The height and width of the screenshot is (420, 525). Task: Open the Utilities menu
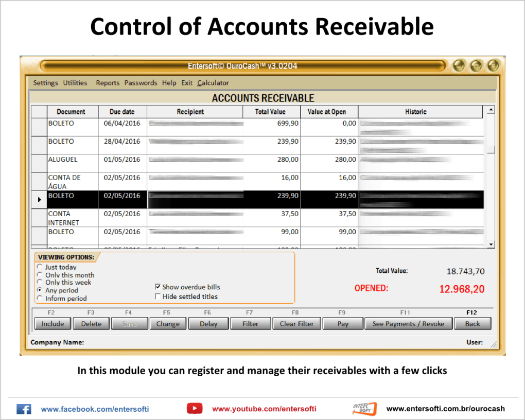75,83
